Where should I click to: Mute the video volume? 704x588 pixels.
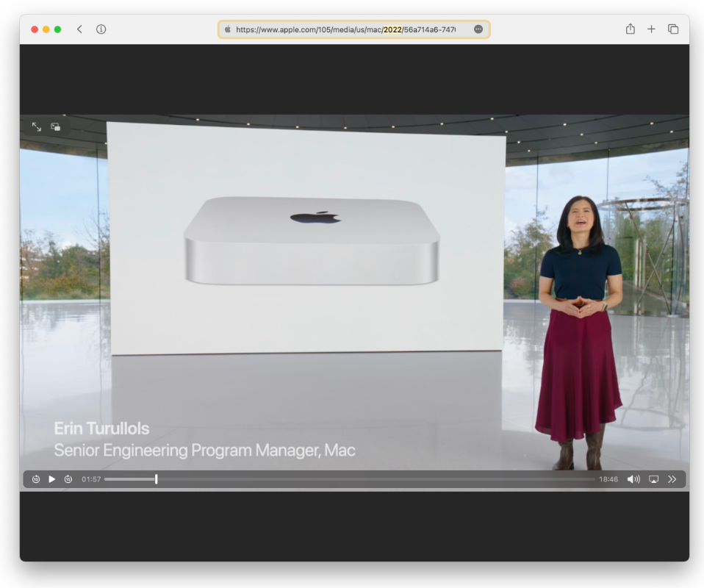tap(633, 479)
